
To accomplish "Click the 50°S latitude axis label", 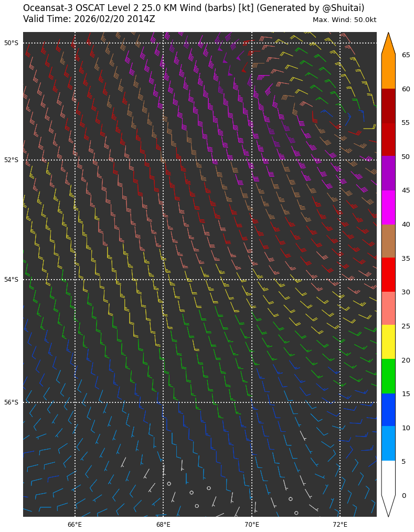I will click(x=11, y=43).
